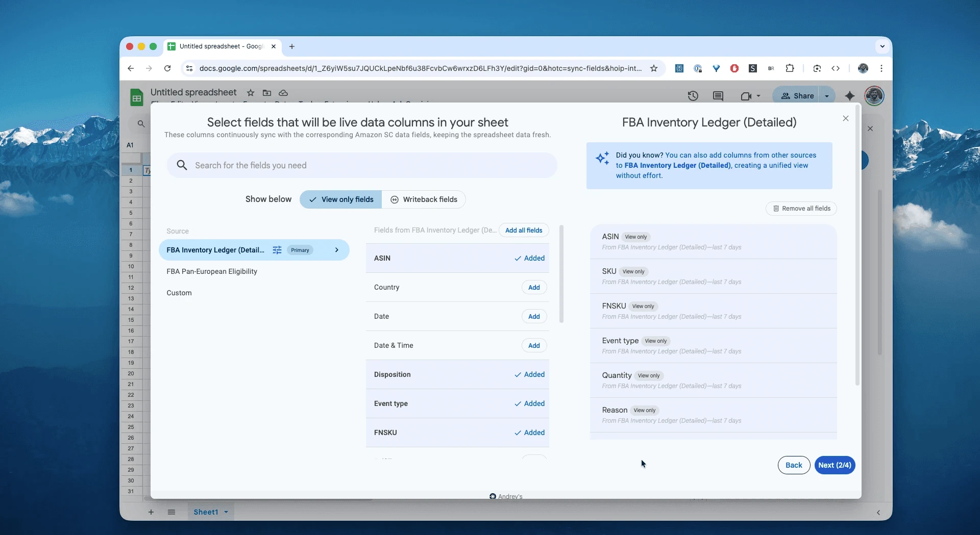980x535 pixels.
Task: Add the Date field
Action: pos(534,316)
